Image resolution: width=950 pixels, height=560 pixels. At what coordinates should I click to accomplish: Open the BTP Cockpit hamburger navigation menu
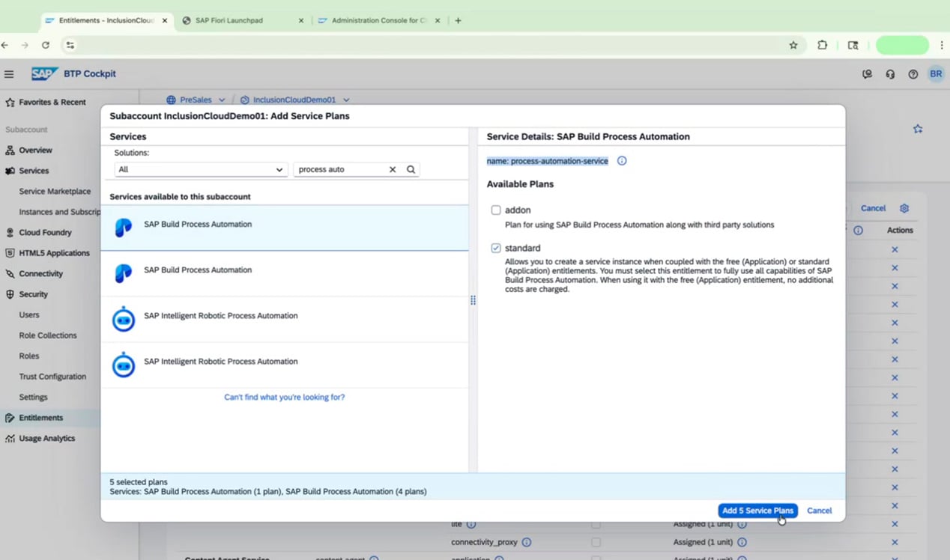9,74
